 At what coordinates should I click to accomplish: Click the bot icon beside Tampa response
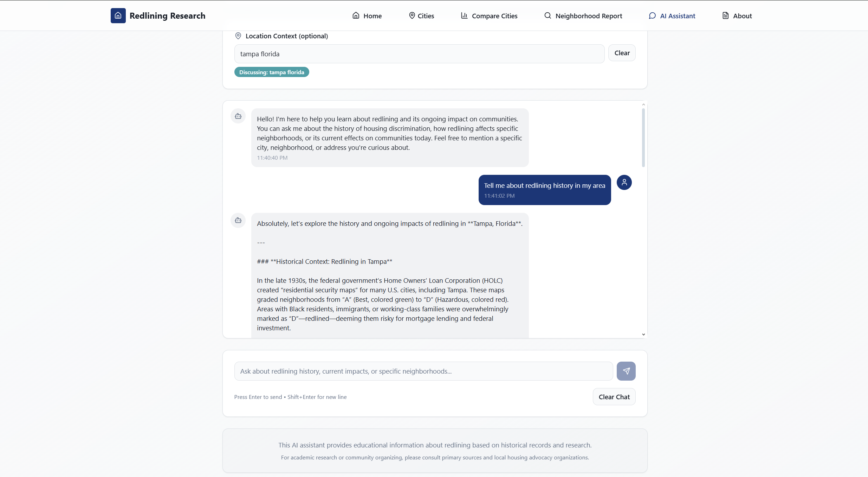click(x=238, y=220)
